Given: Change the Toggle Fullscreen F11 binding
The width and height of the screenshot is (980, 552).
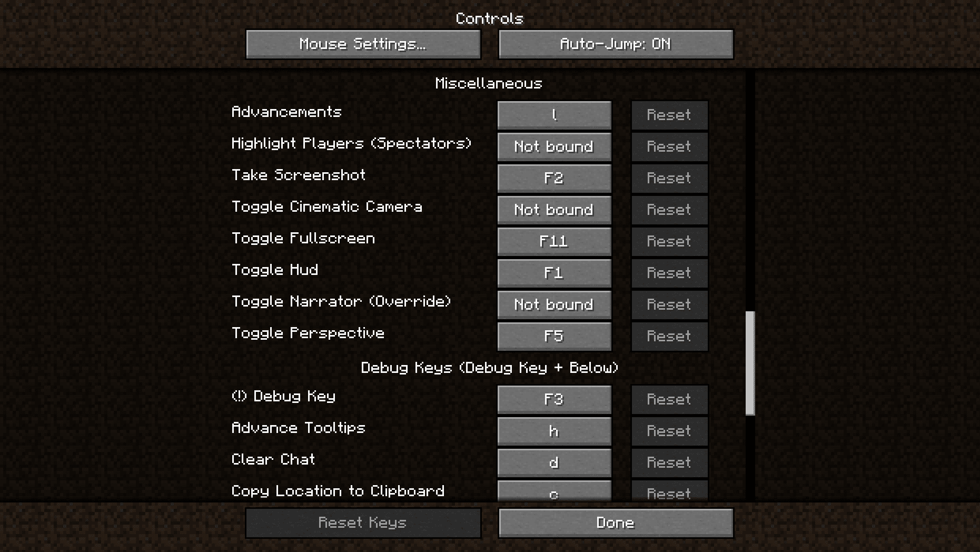Looking at the screenshot, I should click(x=554, y=241).
